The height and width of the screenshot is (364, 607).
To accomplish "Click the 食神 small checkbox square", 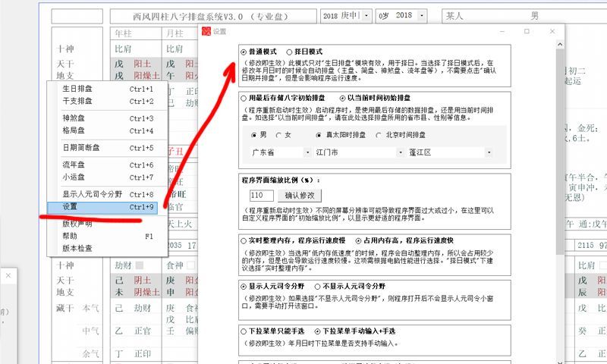I will coord(191,265).
